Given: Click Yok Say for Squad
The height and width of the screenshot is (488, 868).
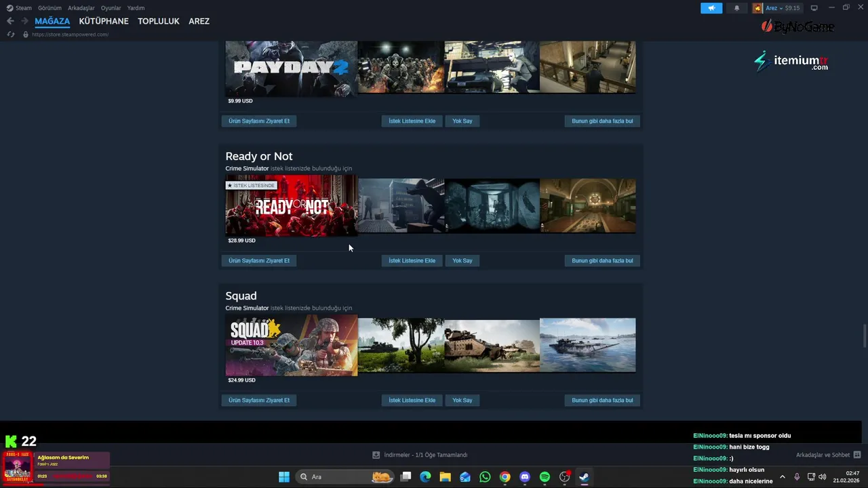Looking at the screenshot, I should (x=462, y=400).
